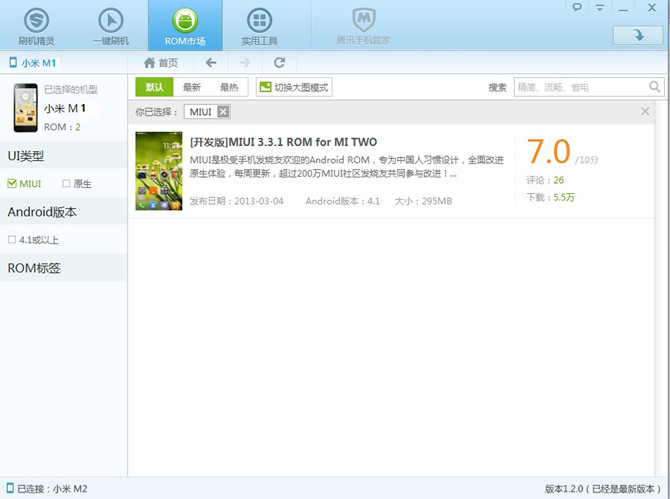The image size is (670, 499).
Task: Navigate forward with right arrow
Action: pyautogui.click(x=245, y=63)
